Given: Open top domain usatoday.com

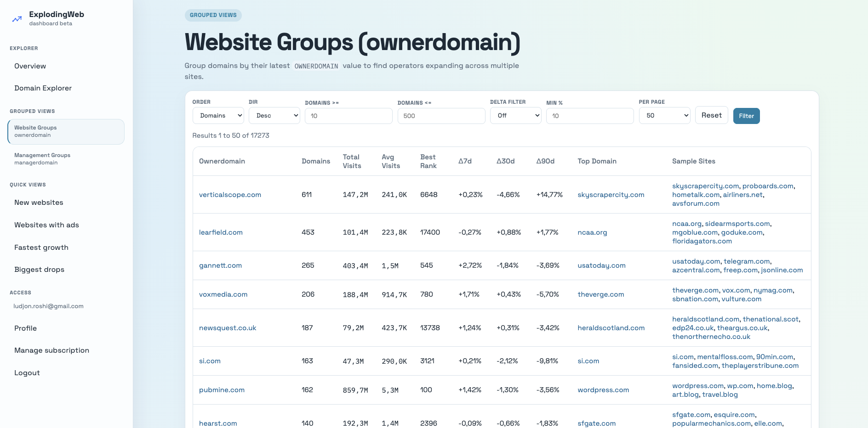Looking at the screenshot, I should pyautogui.click(x=601, y=265).
